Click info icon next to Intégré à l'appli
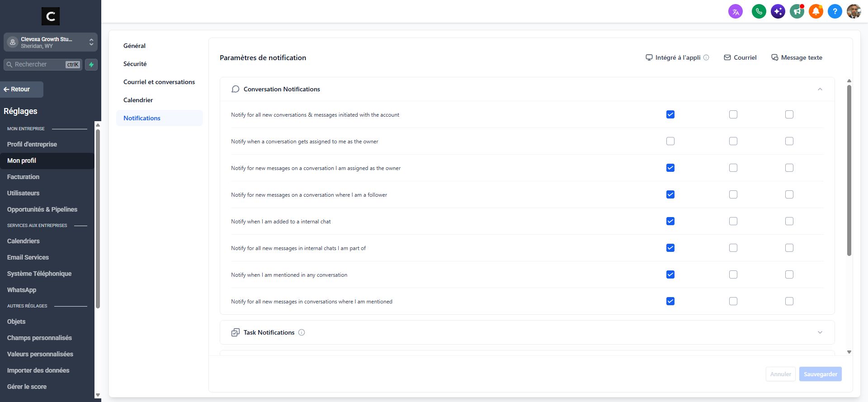Viewport: 868px width, 402px height. (706, 57)
